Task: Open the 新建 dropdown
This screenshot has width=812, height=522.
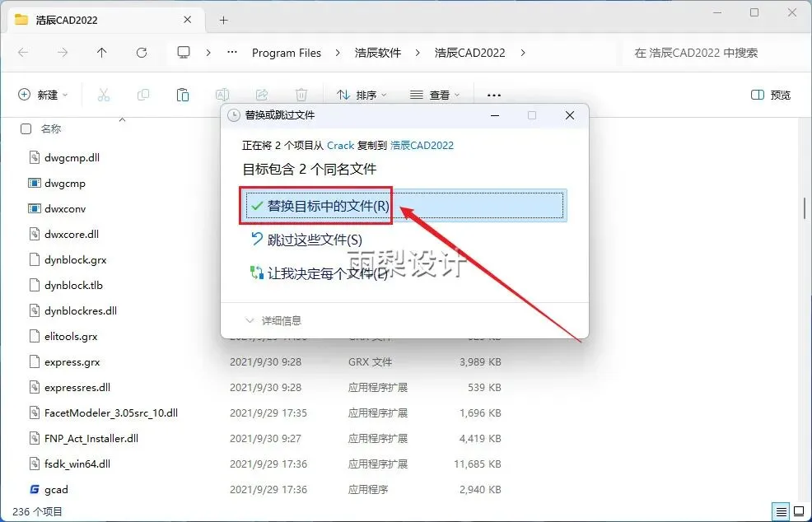Action: 43,95
